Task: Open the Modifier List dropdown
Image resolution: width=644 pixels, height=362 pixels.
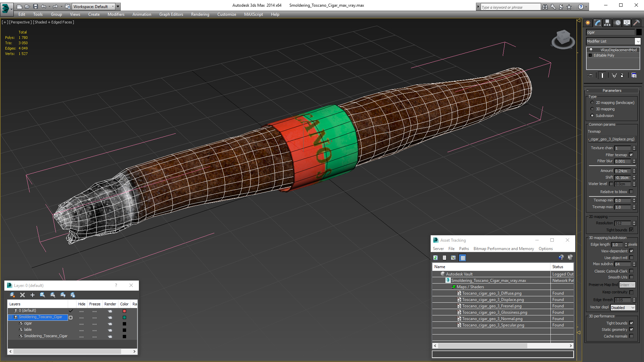Action: coord(637,41)
